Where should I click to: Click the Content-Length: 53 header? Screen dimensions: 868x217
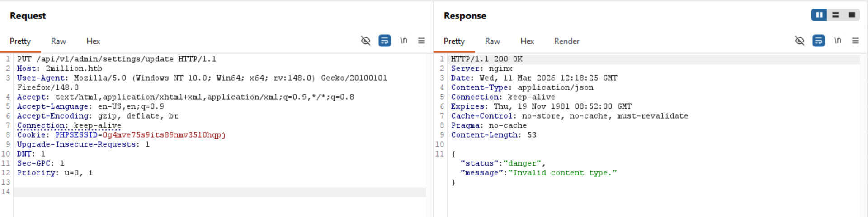[x=494, y=135]
